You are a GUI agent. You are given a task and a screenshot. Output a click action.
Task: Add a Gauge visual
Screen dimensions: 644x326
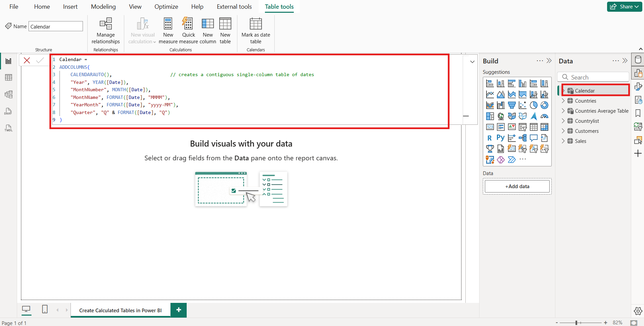point(544,116)
